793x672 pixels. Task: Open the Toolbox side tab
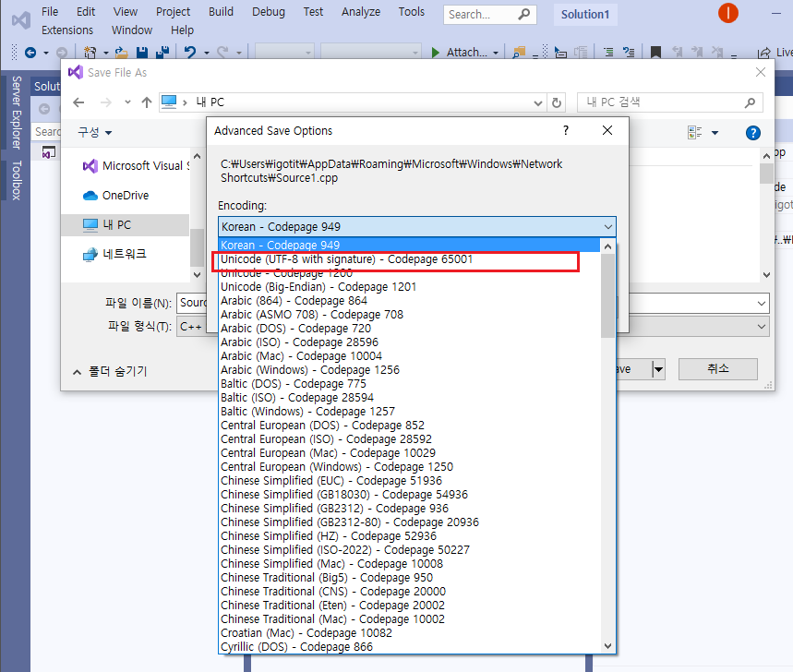[x=17, y=180]
